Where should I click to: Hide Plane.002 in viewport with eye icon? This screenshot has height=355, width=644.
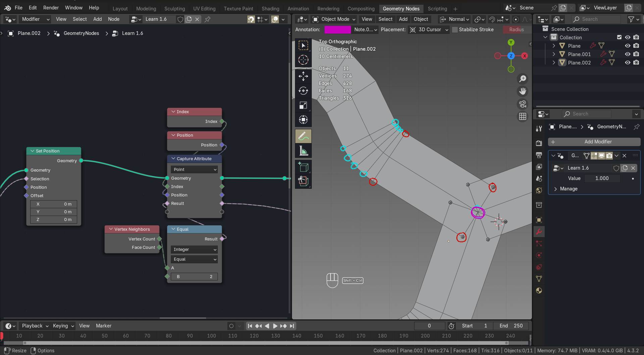coord(628,62)
